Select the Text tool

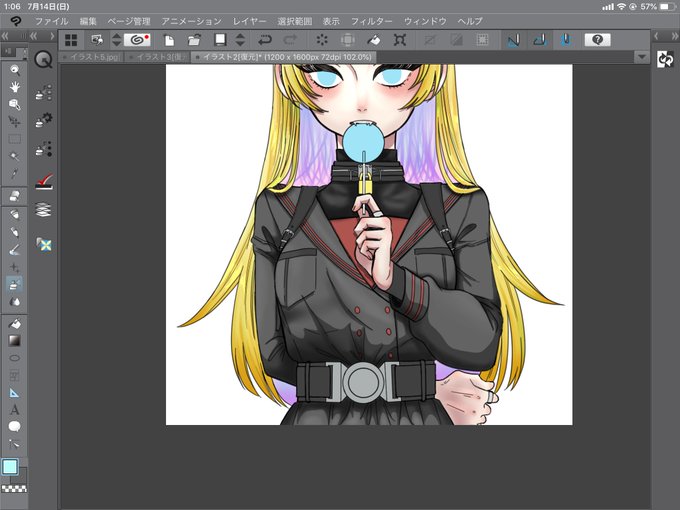[x=15, y=410]
